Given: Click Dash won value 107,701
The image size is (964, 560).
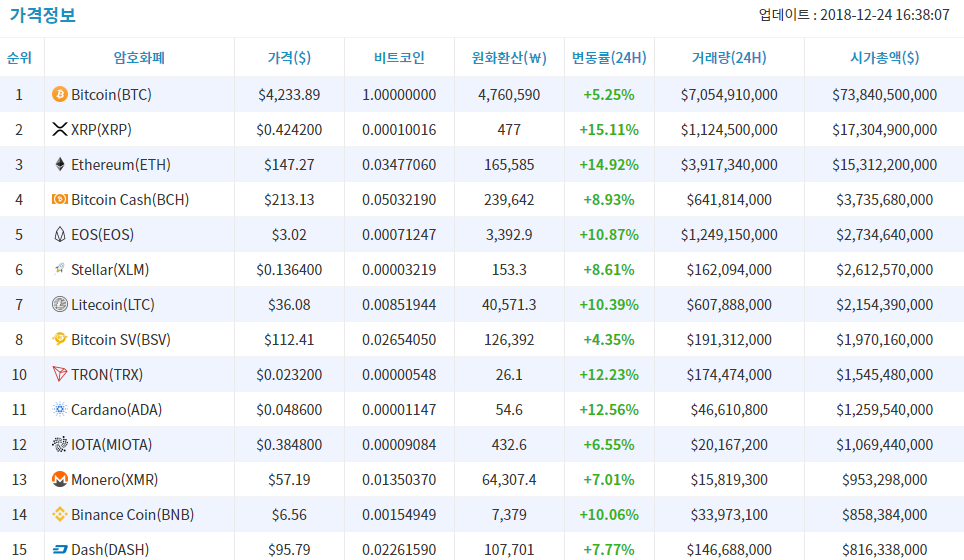Looking at the screenshot, I should 509,550.
